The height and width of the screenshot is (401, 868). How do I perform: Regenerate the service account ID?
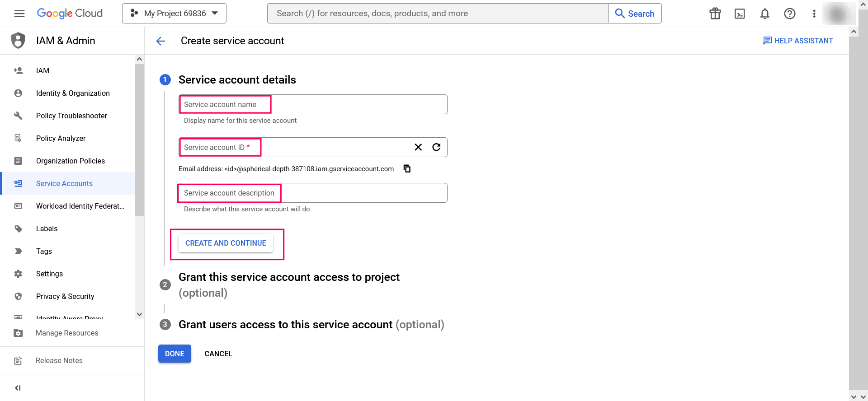tap(436, 147)
